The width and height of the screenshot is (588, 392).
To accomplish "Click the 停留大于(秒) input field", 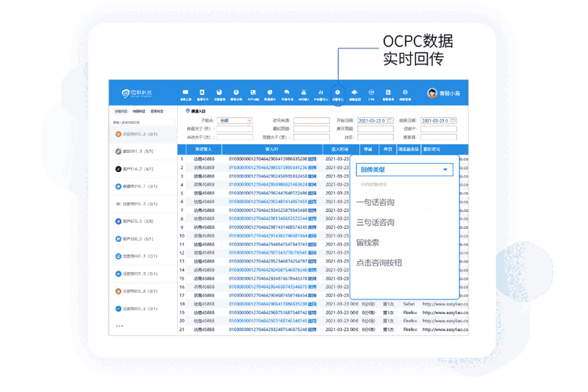I will [234, 129].
